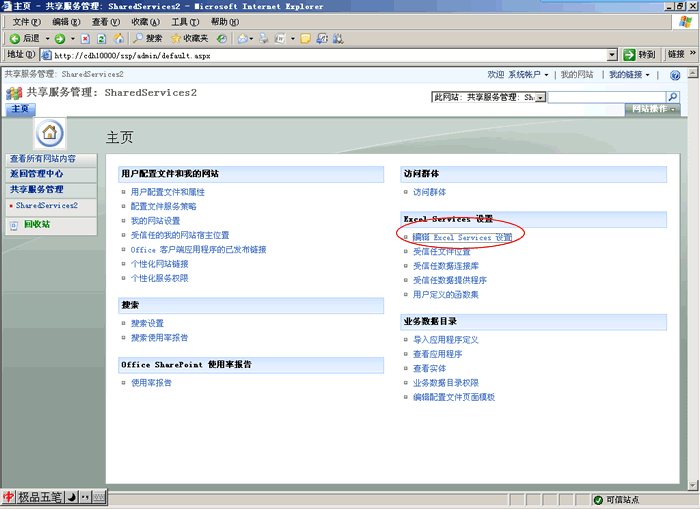Click the recycle bin icon in sidebar

[x=14, y=225]
